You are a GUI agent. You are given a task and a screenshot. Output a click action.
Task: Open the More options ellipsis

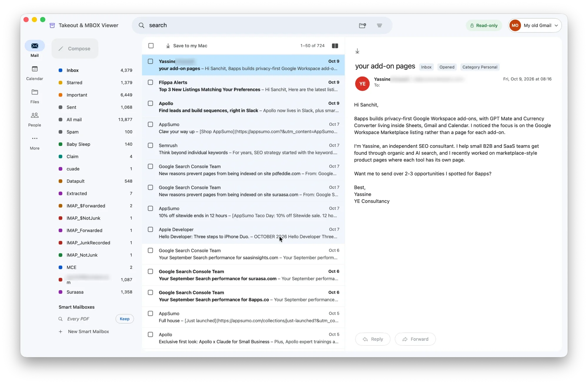pyautogui.click(x=35, y=138)
